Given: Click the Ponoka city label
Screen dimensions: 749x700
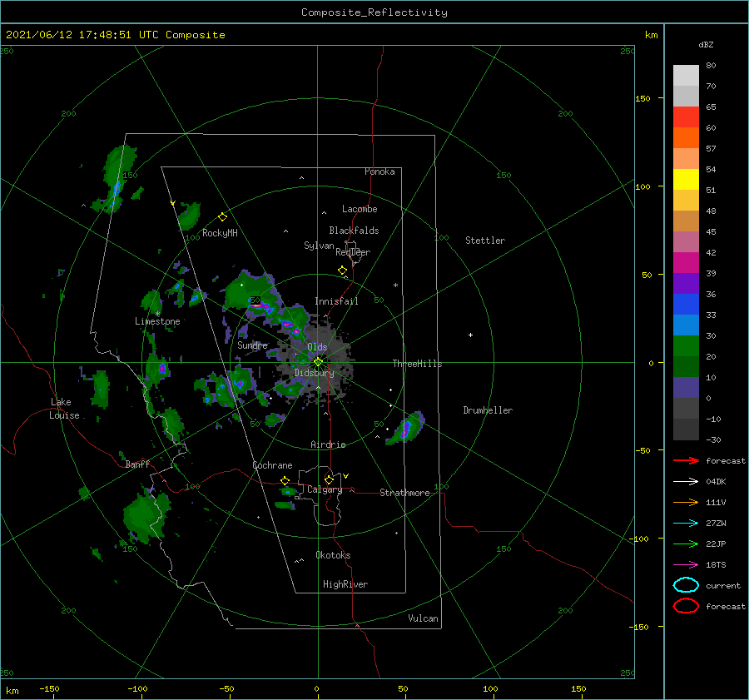Looking at the screenshot, I should [379, 171].
